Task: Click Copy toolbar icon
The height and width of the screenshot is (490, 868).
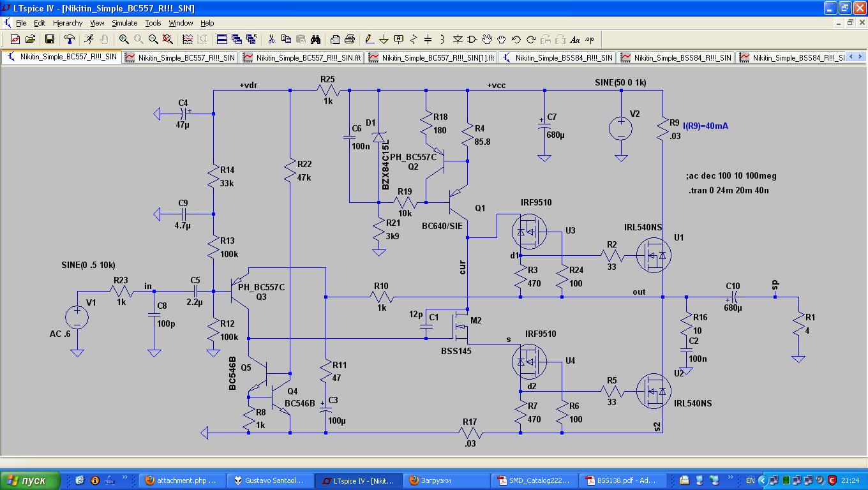Action: tap(286, 40)
